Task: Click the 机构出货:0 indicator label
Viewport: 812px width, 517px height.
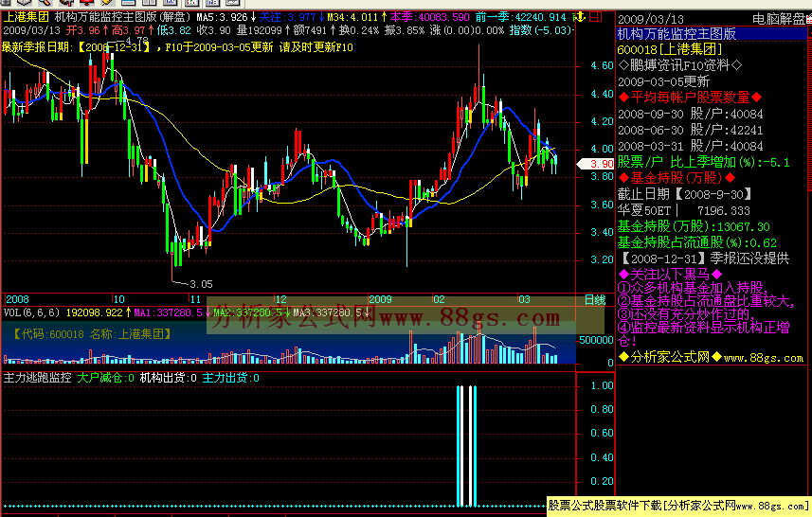Action: [x=169, y=378]
